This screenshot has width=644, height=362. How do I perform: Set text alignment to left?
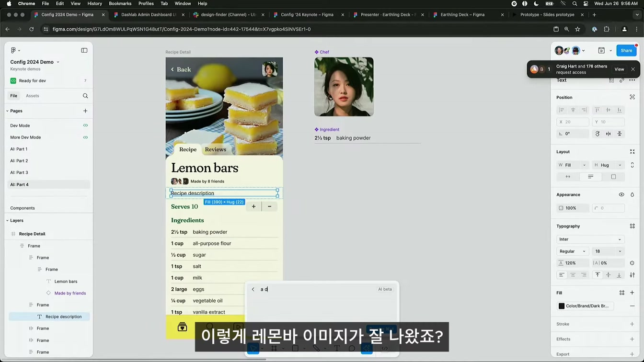(562, 275)
